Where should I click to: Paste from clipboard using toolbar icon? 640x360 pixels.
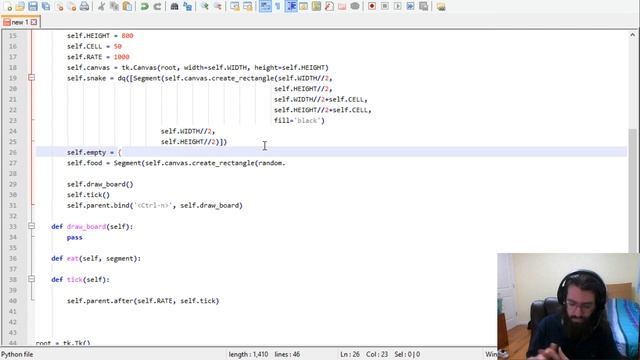127,6
